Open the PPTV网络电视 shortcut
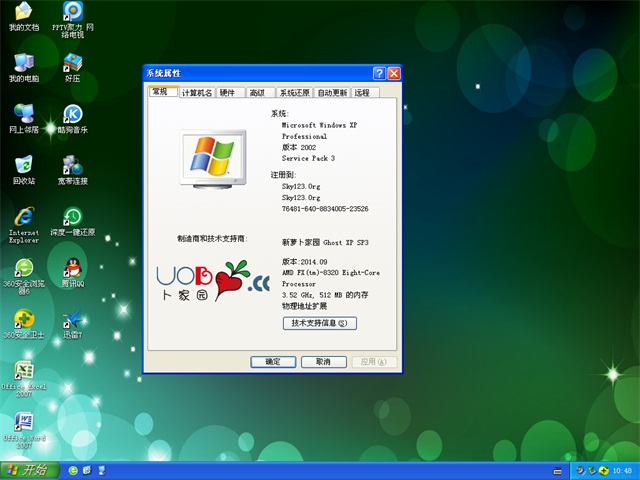 tap(72, 13)
